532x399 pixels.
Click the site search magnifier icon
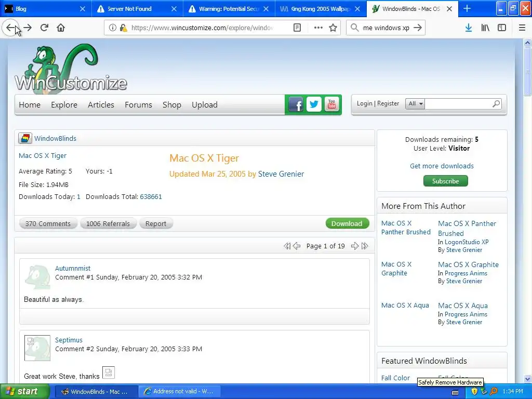pyautogui.click(x=496, y=103)
